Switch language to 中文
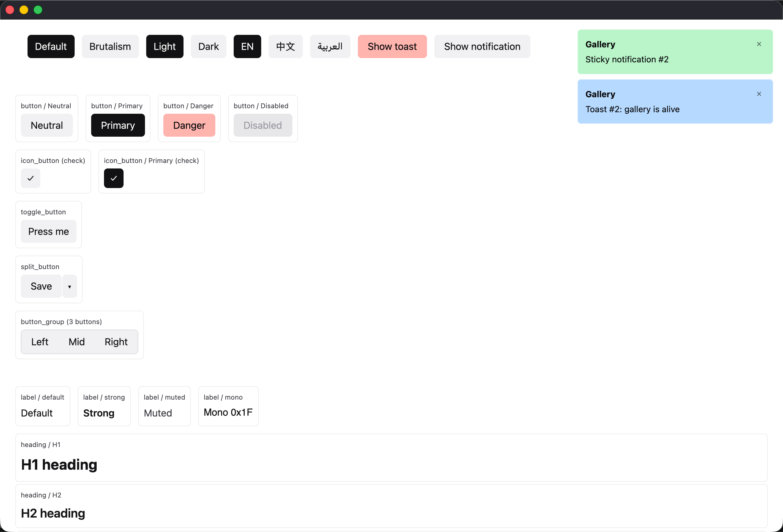The width and height of the screenshot is (783, 532). [x=285, y=46]
